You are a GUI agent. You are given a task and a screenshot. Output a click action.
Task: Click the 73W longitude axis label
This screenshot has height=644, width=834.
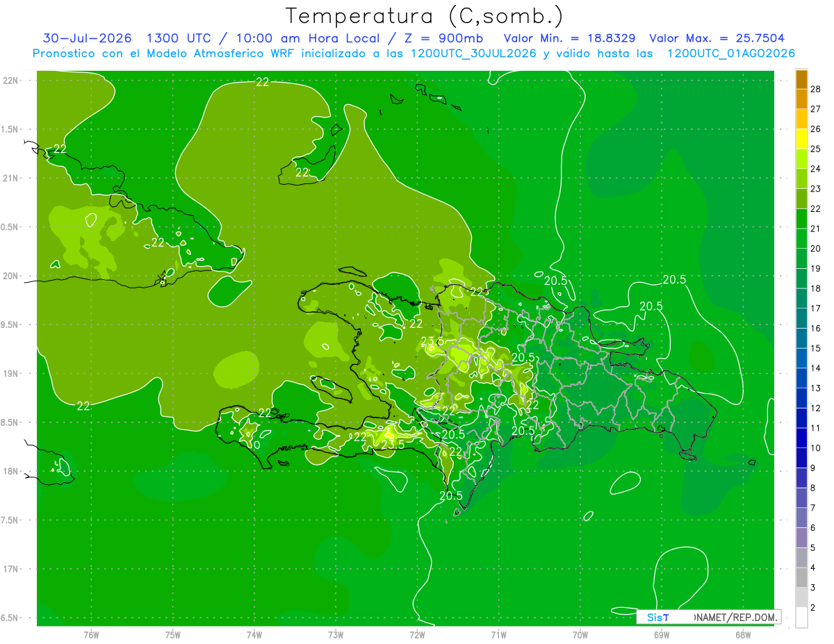336,635
